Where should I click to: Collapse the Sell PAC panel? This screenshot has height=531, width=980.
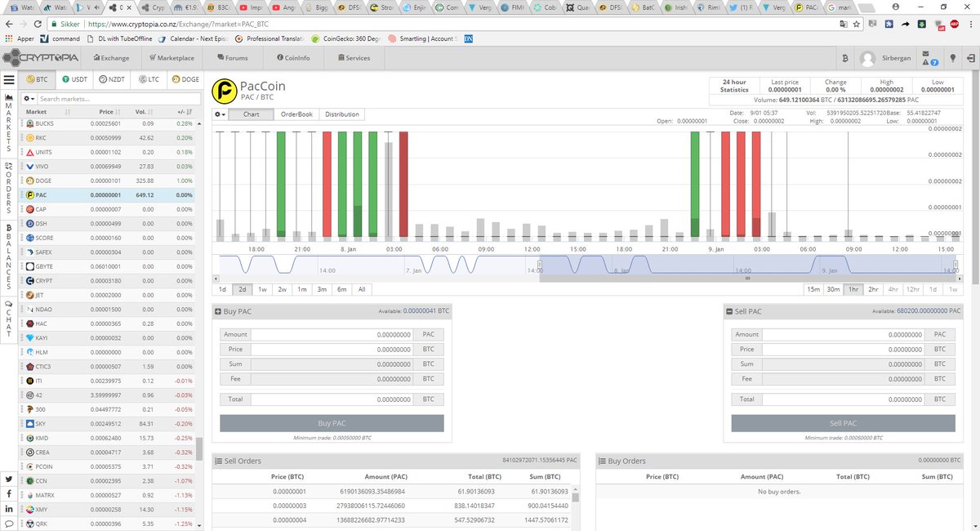[x=728, y=311]
